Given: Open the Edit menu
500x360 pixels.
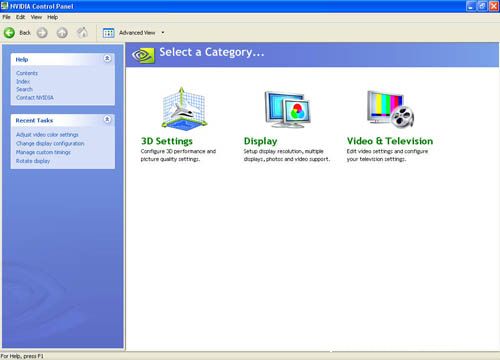Looking at the screenshot, I should coord(21,17).
